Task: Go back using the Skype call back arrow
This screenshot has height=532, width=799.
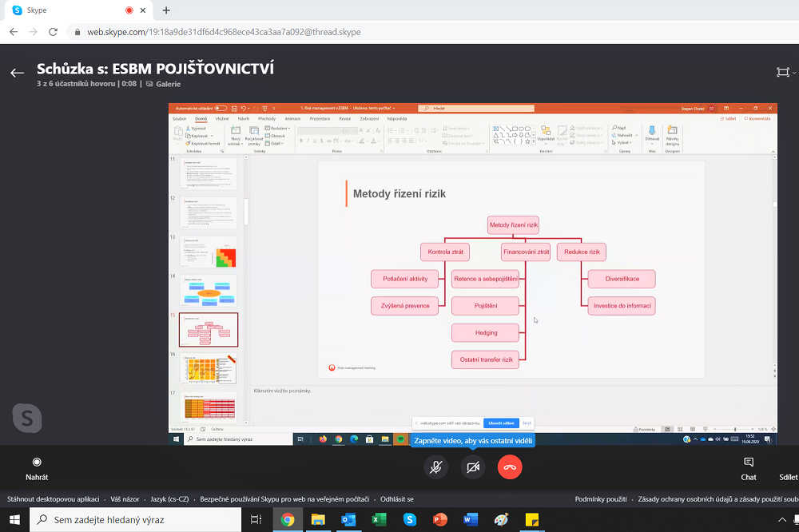Action: [17, 73]
